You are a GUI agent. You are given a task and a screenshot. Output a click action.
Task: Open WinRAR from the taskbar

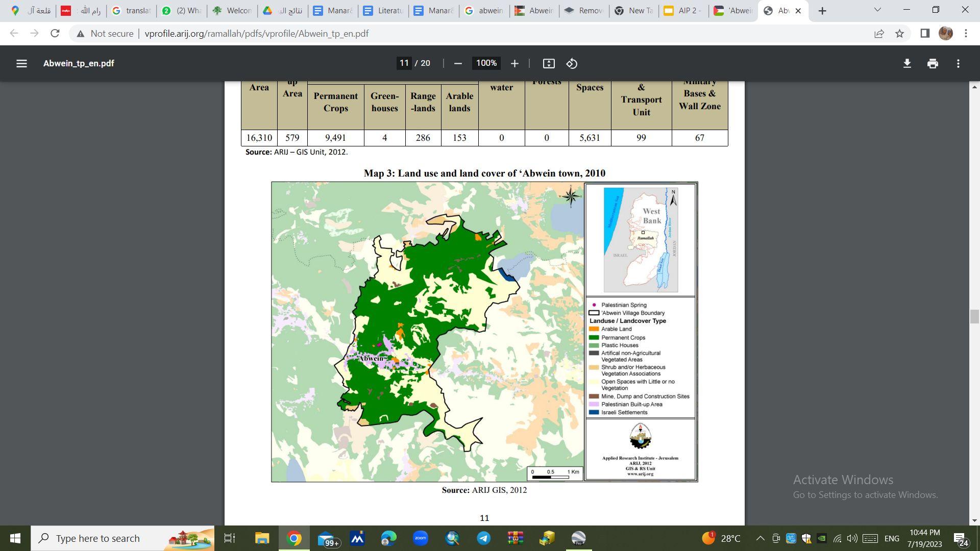point(516,538)
